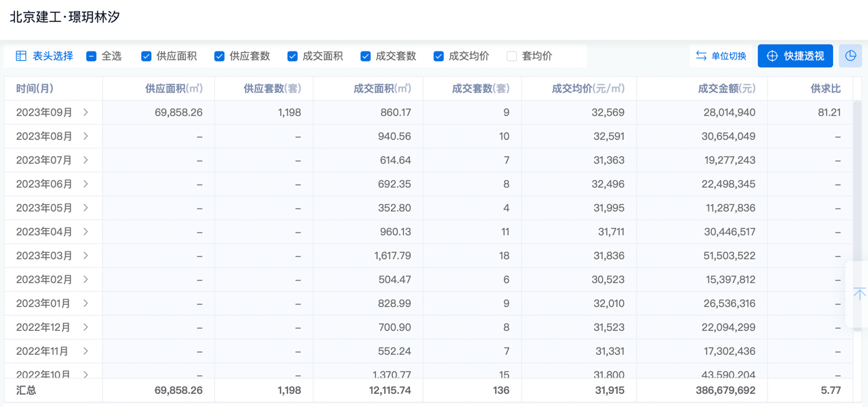Click the 汇总 summary row label
The width and height of the screenshot is (868, 407).
[x=26, y=391]
